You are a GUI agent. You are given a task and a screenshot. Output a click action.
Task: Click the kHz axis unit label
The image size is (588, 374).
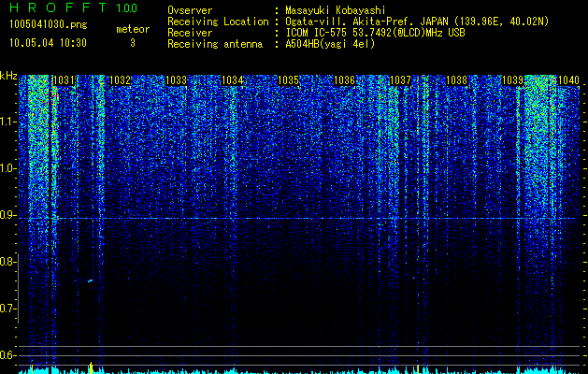(8, 76)
